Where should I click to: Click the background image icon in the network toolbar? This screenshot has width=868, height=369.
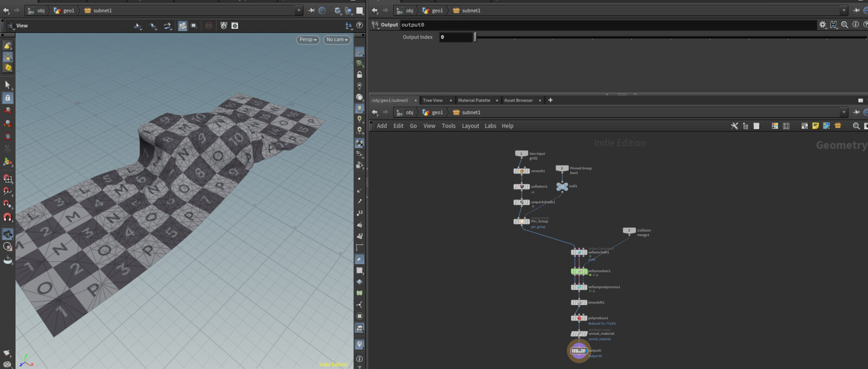click(x=826, y=126)
